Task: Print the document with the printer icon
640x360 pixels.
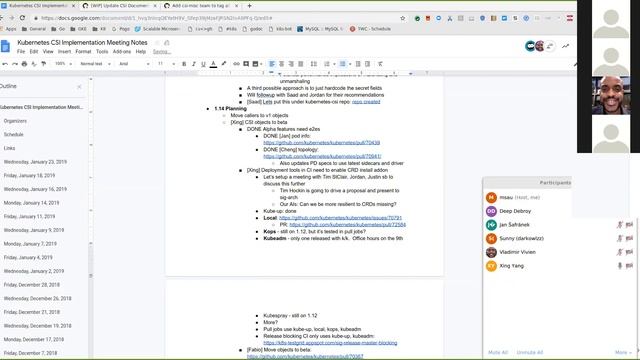Action: click(x=24, y=64)
